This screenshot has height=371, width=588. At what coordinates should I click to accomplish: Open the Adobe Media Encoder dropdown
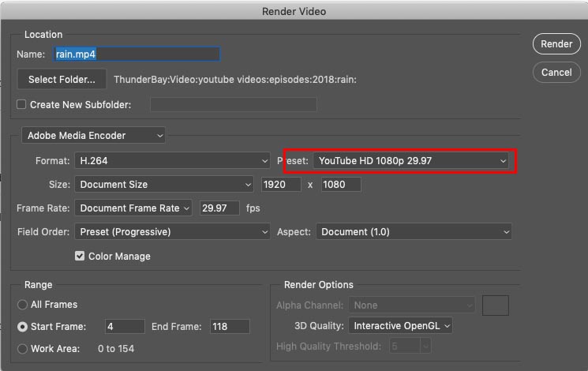click(93, 136)
